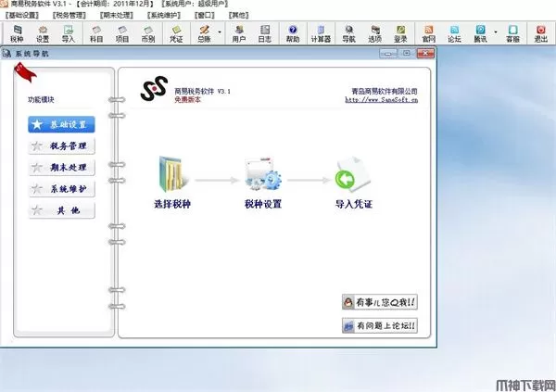The width and height of the screenshot is (556, 392).
Task: Expand the dropdown arrow beside 总账
Action: [x=220, y=32]
